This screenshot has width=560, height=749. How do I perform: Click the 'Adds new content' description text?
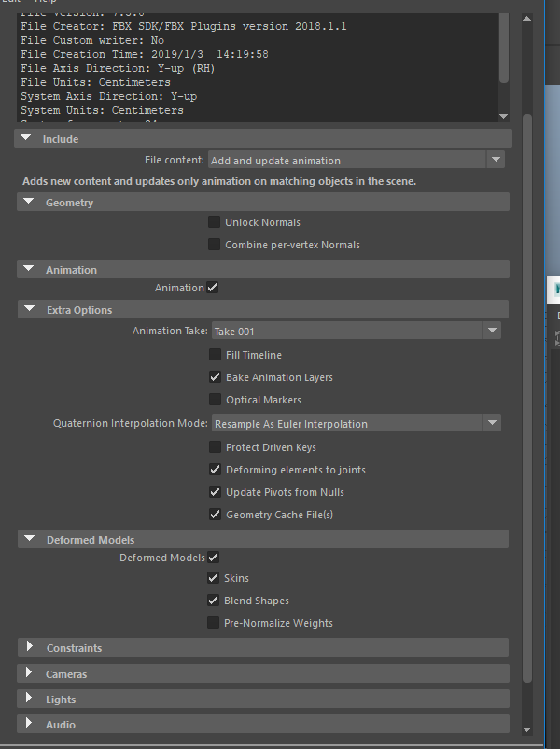click(219, 181)
